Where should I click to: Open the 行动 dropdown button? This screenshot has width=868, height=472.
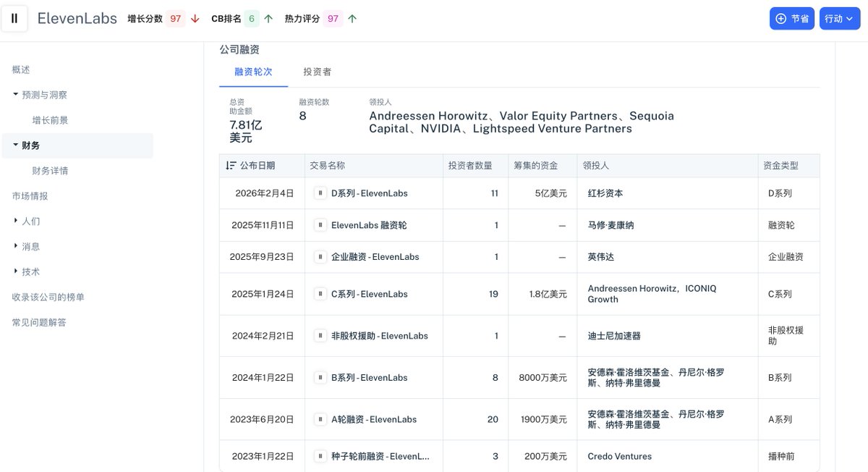pyautogui.click(x=839, y=19)
